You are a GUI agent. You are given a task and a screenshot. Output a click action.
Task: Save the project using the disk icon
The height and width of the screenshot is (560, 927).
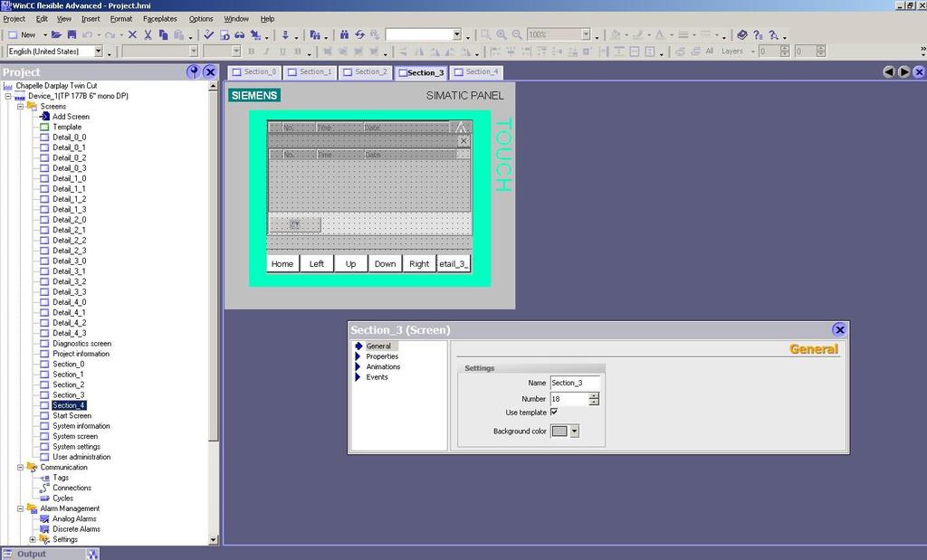coord(72,35)
